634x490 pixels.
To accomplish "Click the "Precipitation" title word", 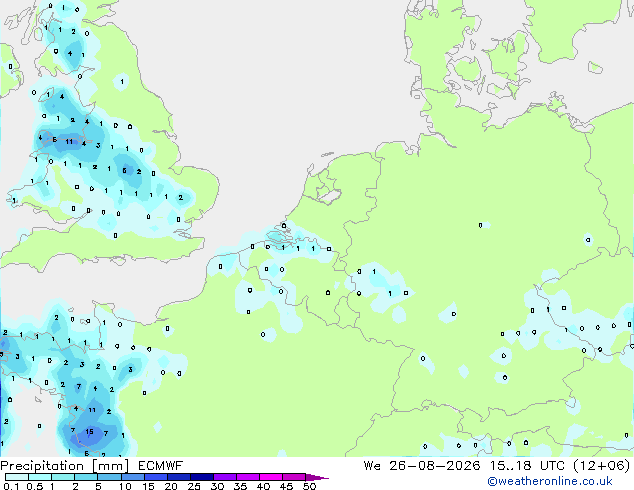I will pos(42,466).
